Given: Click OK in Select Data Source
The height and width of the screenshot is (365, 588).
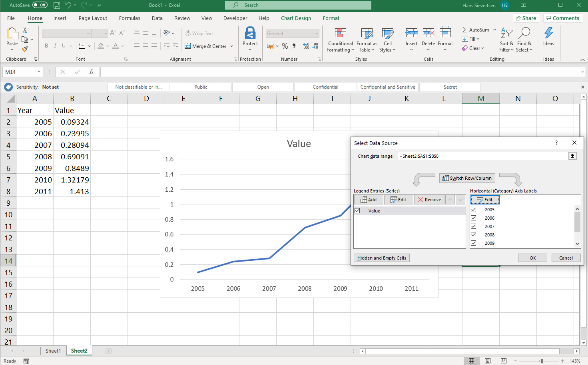Looking at the screenshot, I should (532, 258).
